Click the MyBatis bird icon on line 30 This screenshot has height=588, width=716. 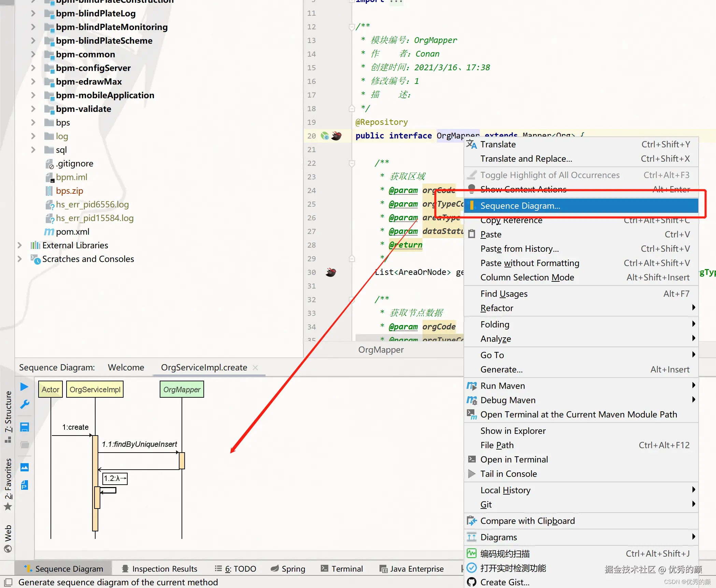[x=331, y=272]
